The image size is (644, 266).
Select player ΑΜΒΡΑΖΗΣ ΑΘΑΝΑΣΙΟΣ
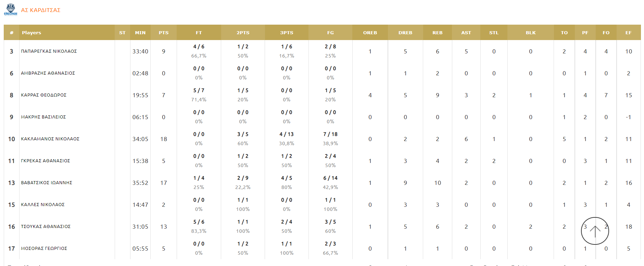pyautogui.click(x=48, y=73)
